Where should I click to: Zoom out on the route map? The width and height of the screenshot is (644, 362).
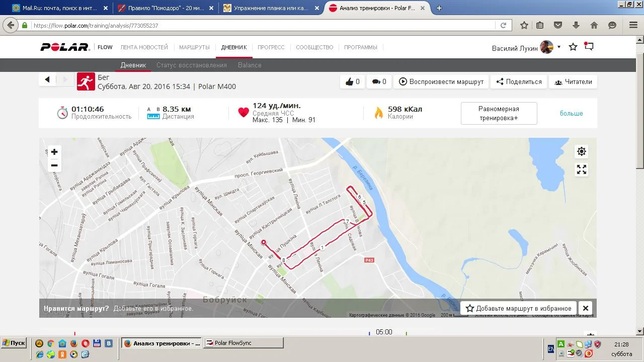[x=54, y=165]
